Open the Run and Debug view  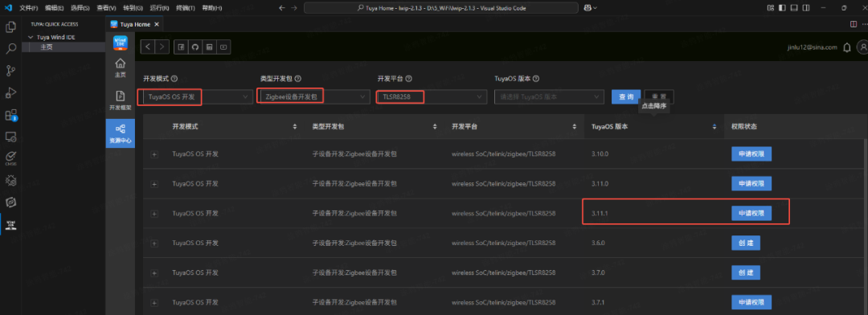click(10, 92)
